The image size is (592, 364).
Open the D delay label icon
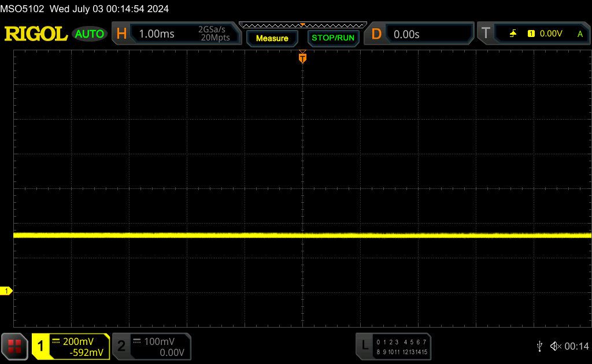pyautogui.click(x=376, y=34)
